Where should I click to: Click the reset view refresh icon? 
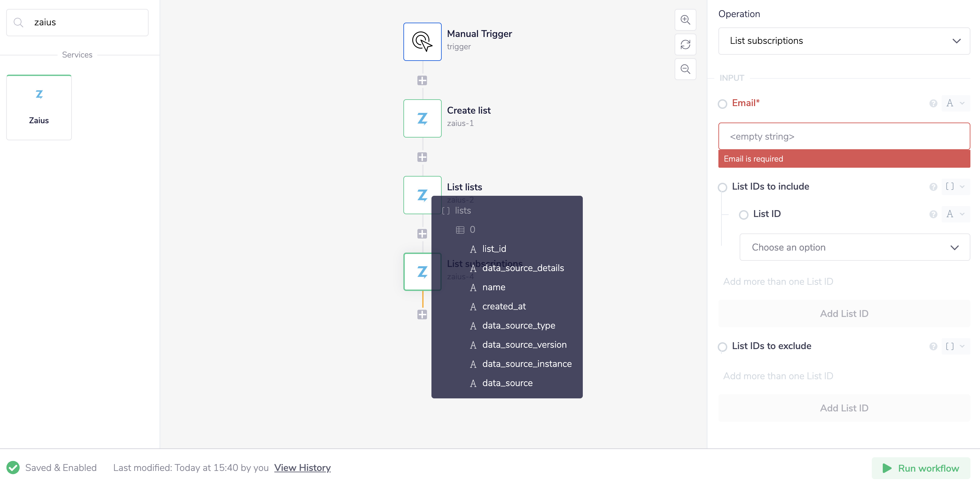(685, 44)
